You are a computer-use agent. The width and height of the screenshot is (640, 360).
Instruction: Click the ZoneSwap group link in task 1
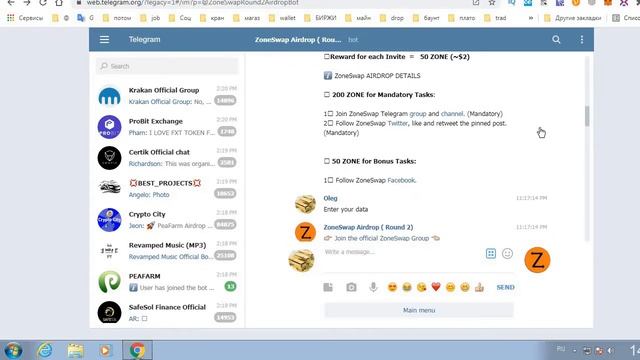(x=418, y=114)
